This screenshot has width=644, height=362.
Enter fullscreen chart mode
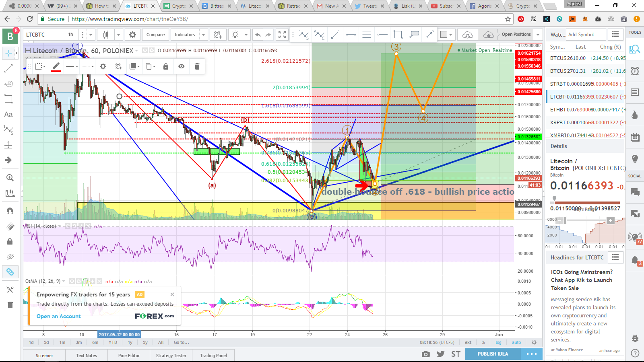coord(282,35)
